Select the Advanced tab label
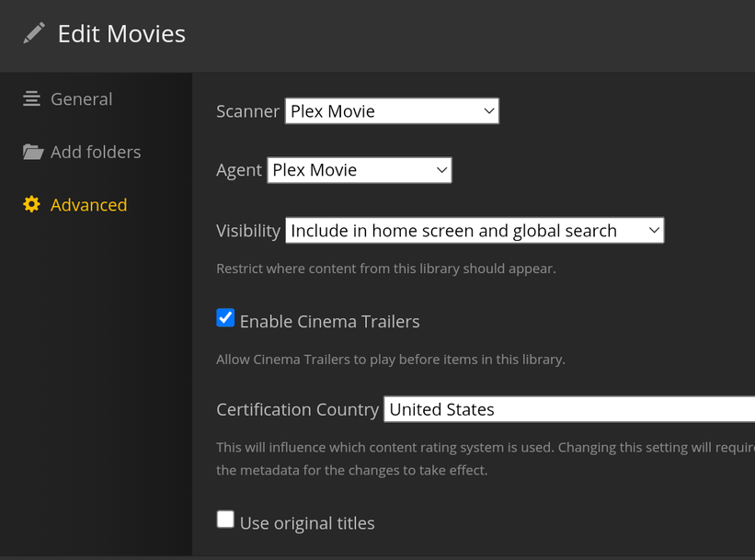 click(88, 205)
